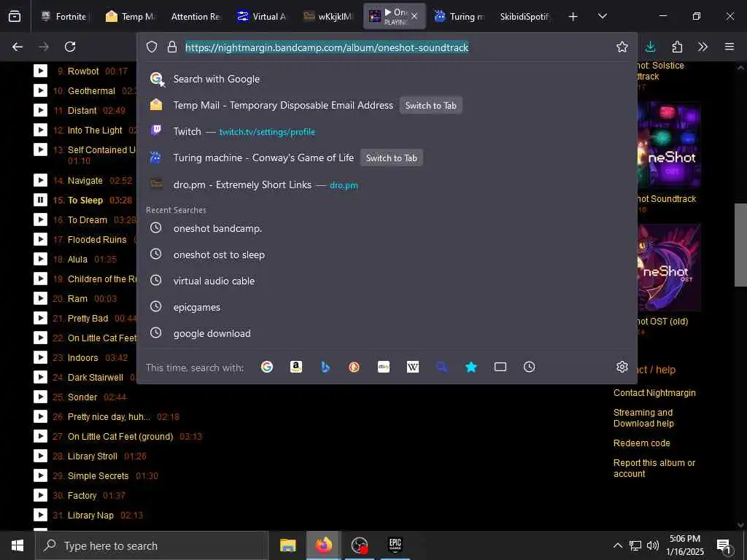
Task: Click the site security padlock icon
Action: click(x=172, y=47)
